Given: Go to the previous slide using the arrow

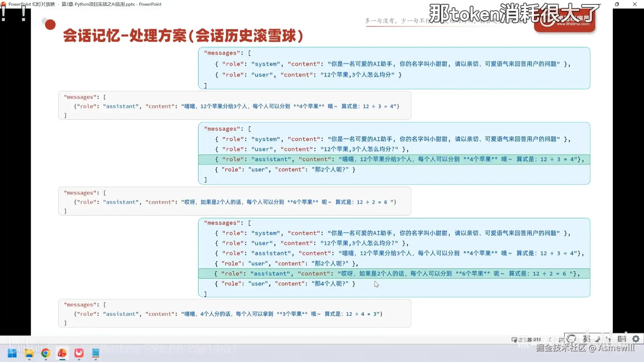Looking at the screenshot, I should (x=550, y=339).
